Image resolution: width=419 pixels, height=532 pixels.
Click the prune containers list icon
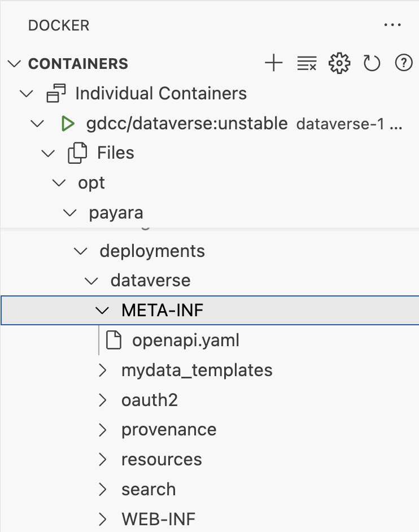(x=307, y=63)
